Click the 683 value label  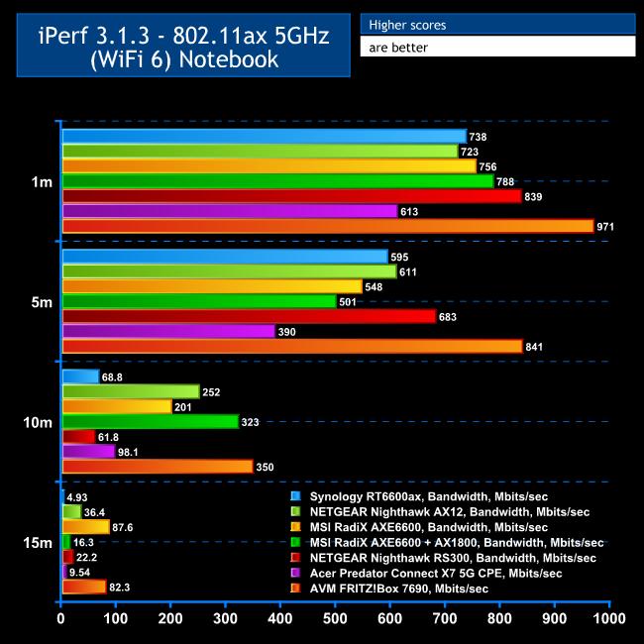coord(447,317)
